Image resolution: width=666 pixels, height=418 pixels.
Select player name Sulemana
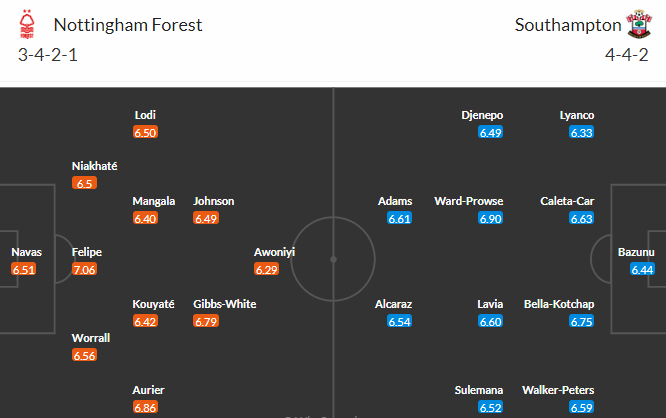(x=479, y=390)
